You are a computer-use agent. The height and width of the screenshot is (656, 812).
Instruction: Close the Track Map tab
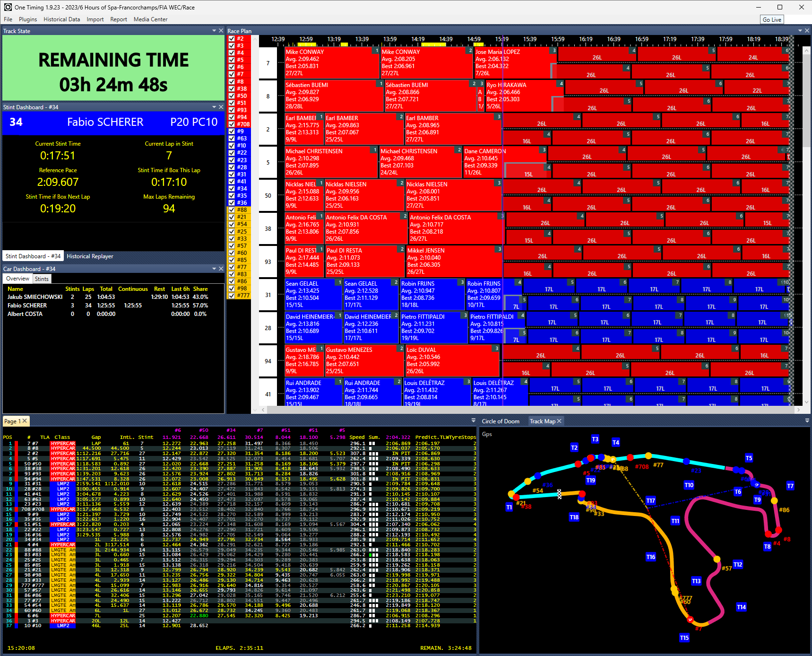coord(559,421)
